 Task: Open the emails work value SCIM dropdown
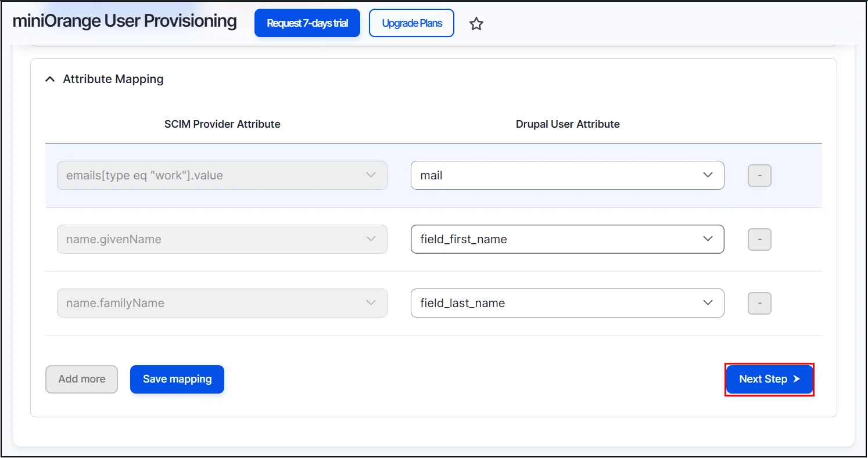(x=222, y=175)
